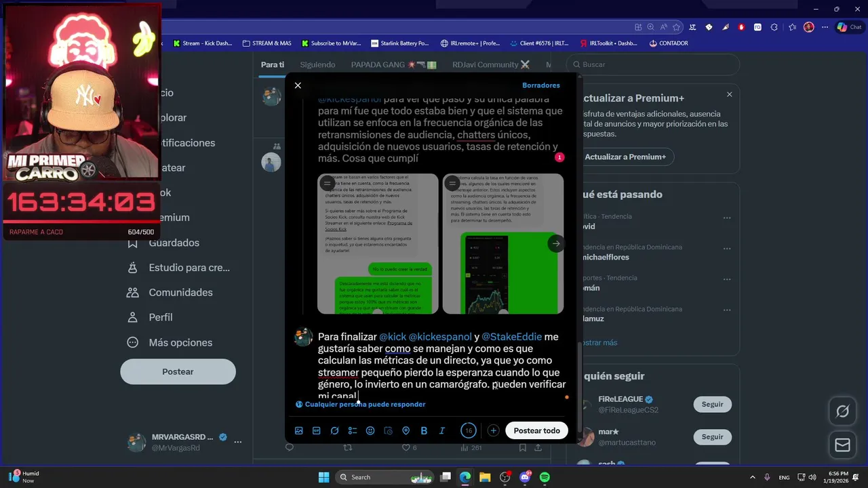This screenshot has height=488, width=868.
Task: Open the first attached chat screenshot
Action: [x=378, y=244]
